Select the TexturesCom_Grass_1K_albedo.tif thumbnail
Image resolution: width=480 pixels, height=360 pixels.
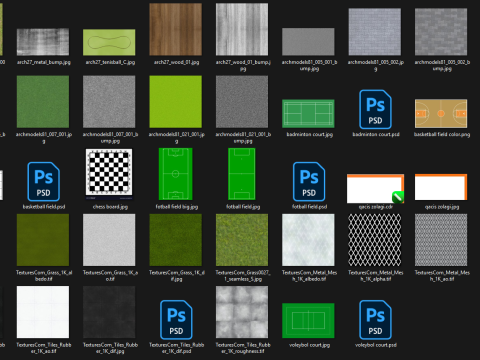click(43, 240)
